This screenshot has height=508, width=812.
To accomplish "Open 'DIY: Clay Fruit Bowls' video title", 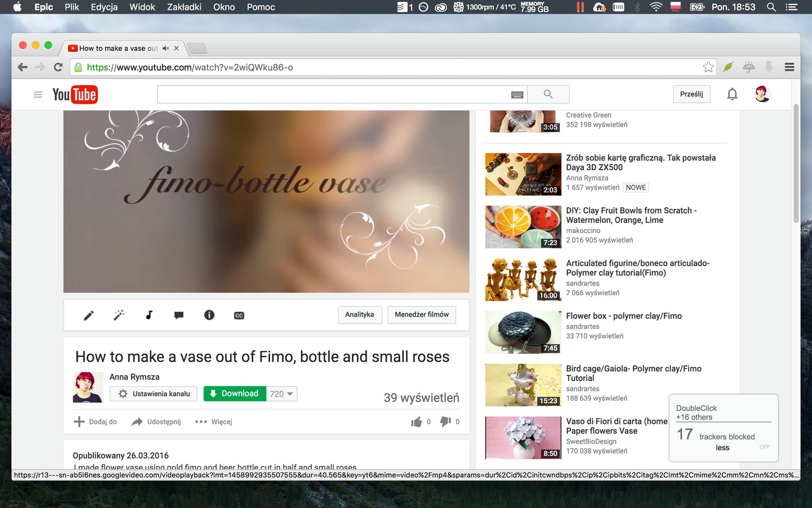I will pyautogui.click(x=631, y=215).
